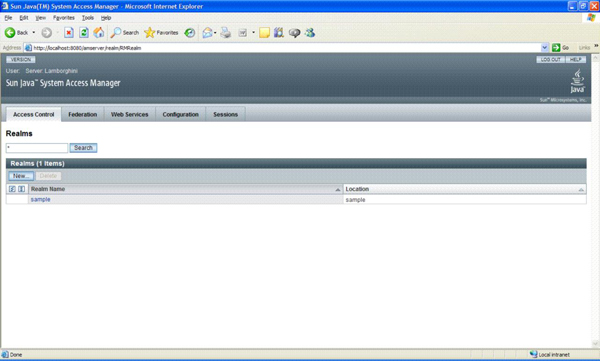The image size is (600, 361).
Task: Refresh the page with the green arrows icon
Action: tap(84, 33)
